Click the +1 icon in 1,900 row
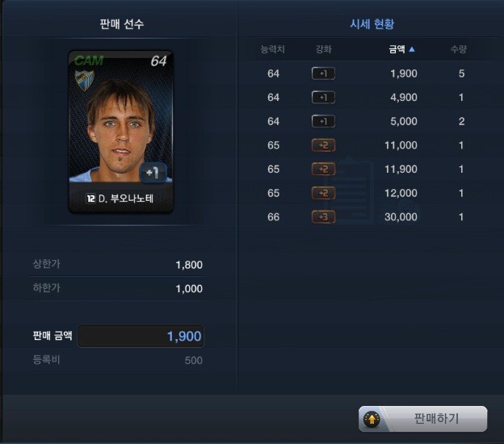Screen dimensions: 504x444 [323, 73]
